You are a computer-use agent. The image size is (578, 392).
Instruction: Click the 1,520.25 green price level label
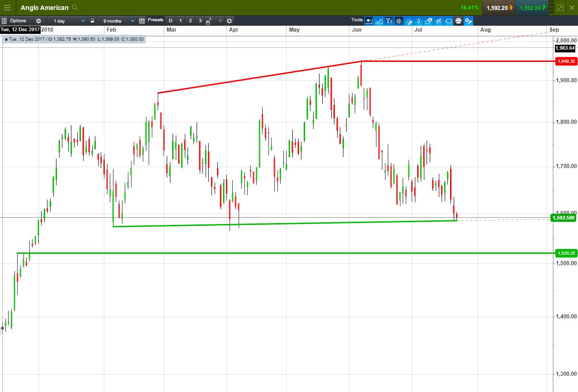(x=566, y=253)
